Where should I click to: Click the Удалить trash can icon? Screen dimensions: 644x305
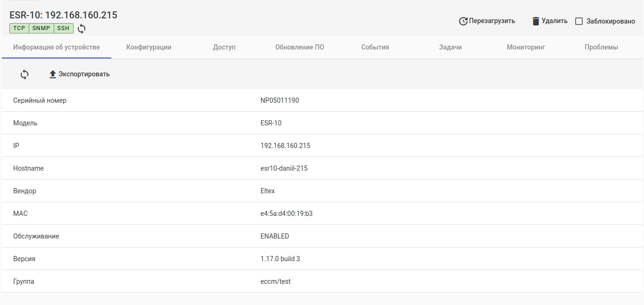[x=536, y=21]
